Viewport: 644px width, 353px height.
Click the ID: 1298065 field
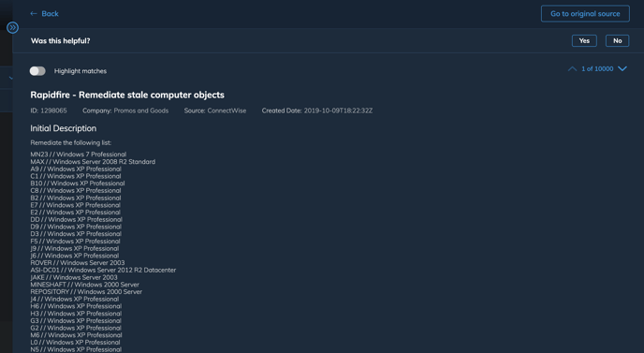click(49, 110)
